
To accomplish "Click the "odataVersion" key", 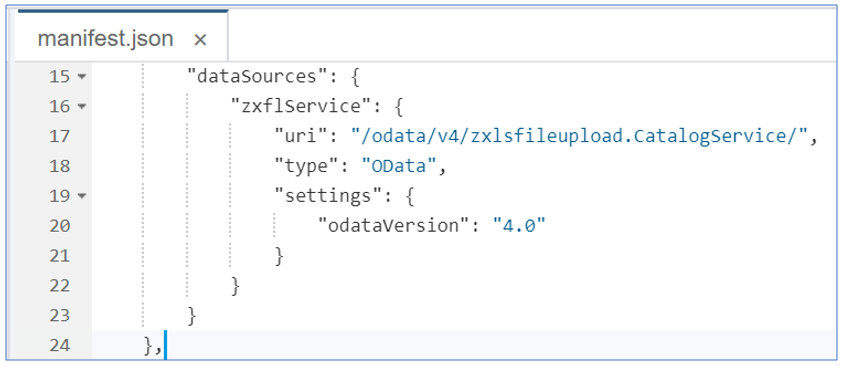I will click(x=390, y=226).
